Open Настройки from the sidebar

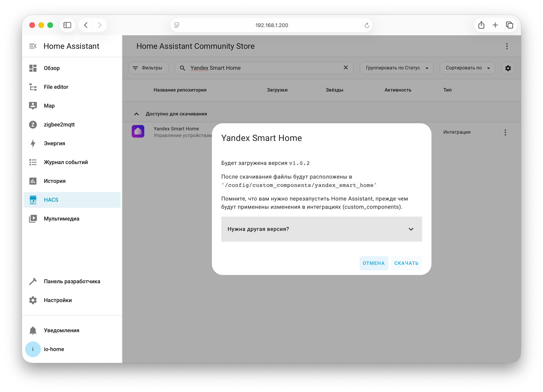tap(57, 300)
